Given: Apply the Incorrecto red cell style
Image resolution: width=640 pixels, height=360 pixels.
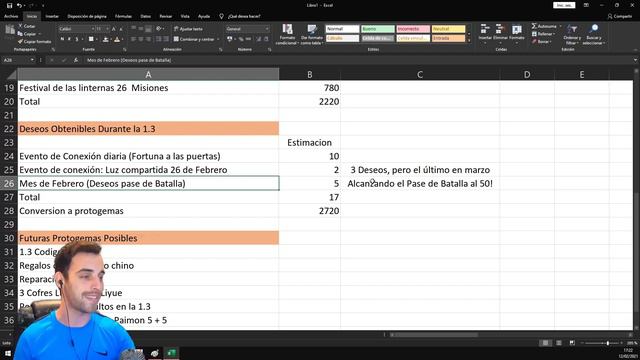Looking at the screenshot, I should pyautogui.click(x=413, y=29).
